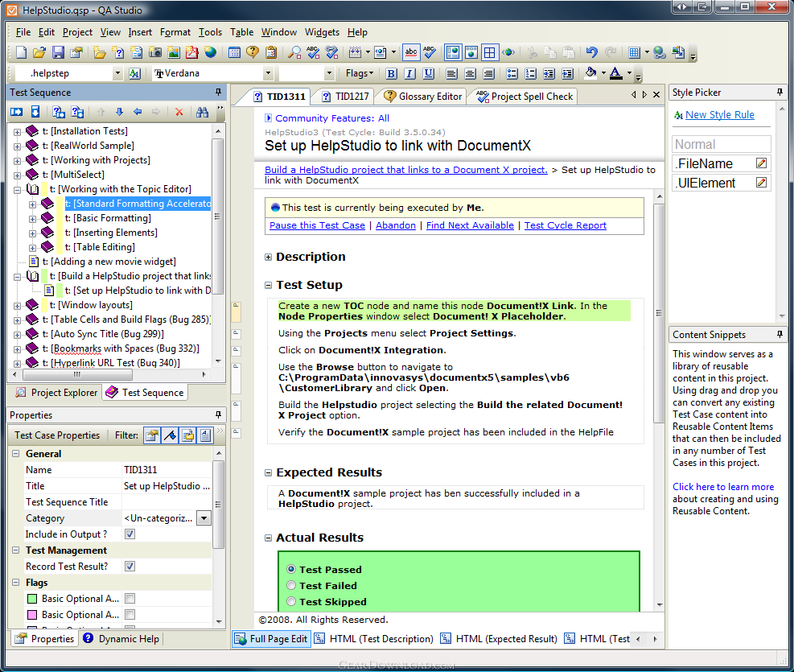Image resolution: width=794 pixels, height=672 pixels.
Task: Toggle Underline formatting button
Action: 429,73
